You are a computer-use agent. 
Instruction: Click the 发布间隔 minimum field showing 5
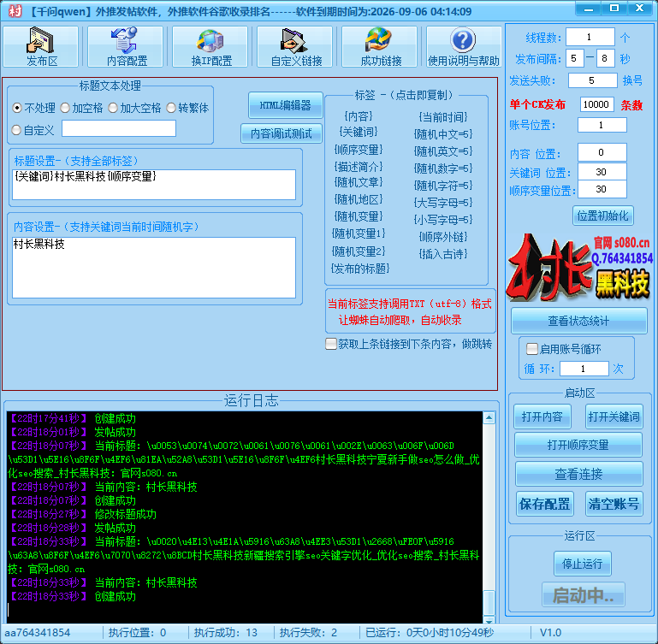pos(574,58)
